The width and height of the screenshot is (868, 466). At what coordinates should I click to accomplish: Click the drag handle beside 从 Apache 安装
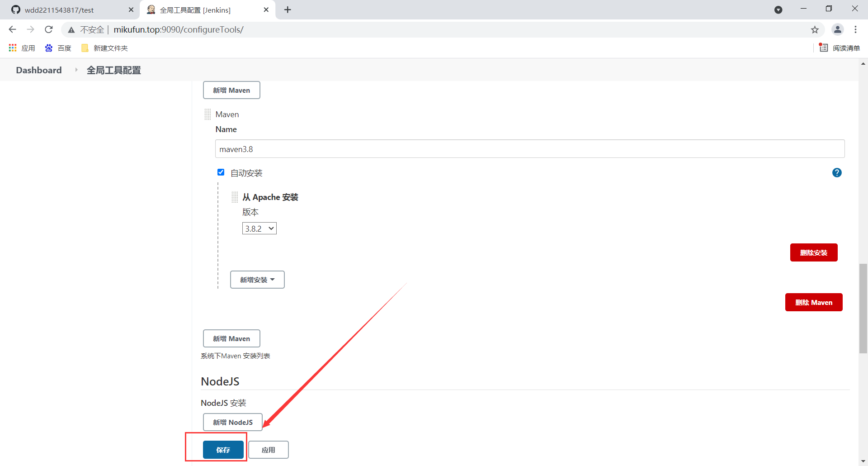(x=235, y=197)
